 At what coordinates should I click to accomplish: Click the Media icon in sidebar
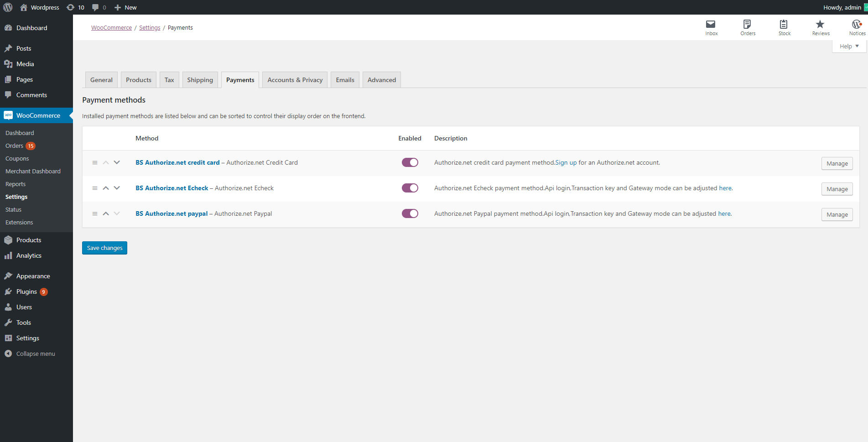(x=8, y=64)
